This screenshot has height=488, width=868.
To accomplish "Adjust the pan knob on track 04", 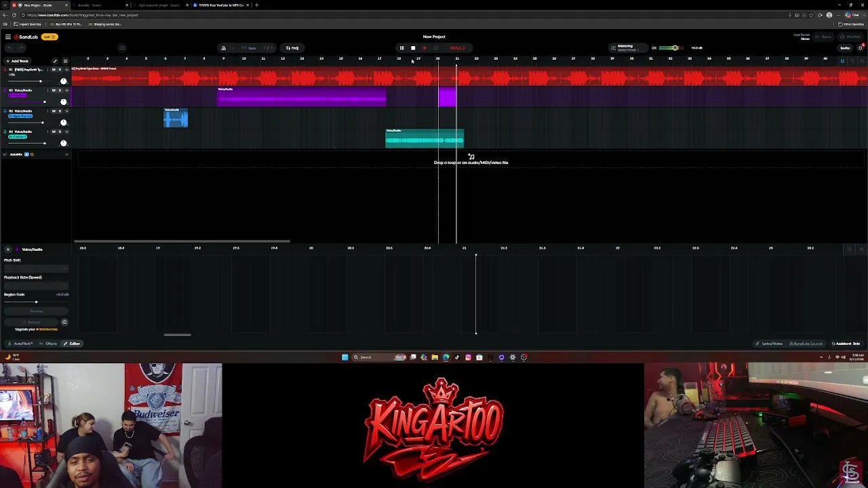I will (64, 143).
